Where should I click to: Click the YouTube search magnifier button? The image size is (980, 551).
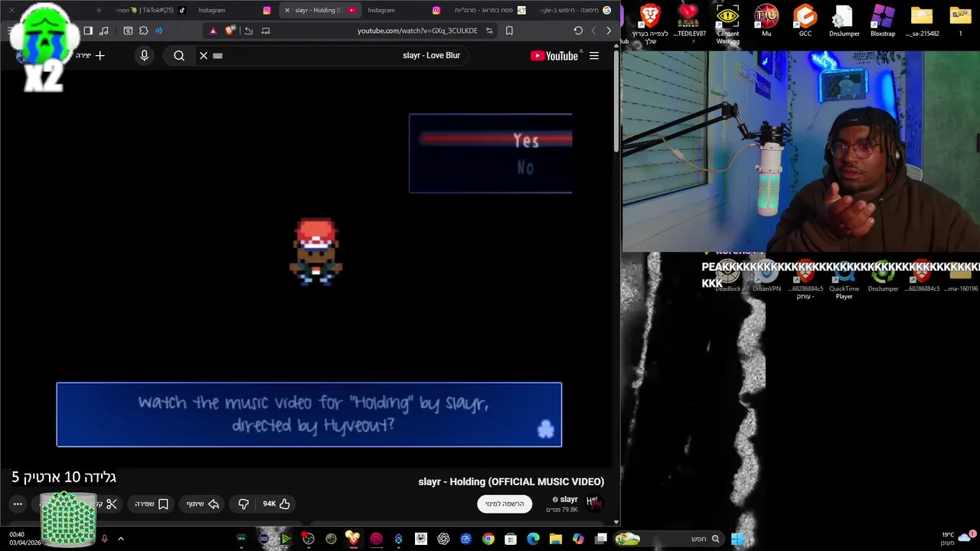179,55
